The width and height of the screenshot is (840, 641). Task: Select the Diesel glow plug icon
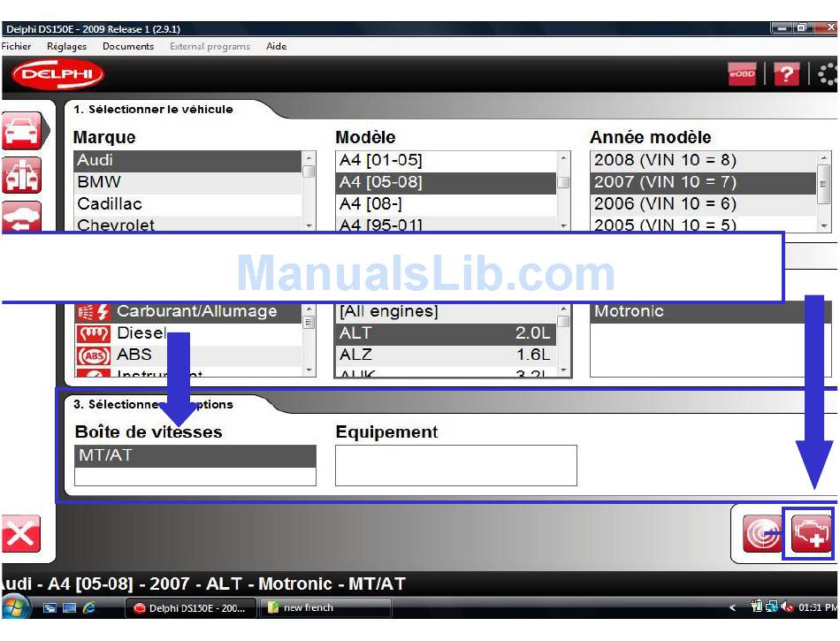[94, 333]
